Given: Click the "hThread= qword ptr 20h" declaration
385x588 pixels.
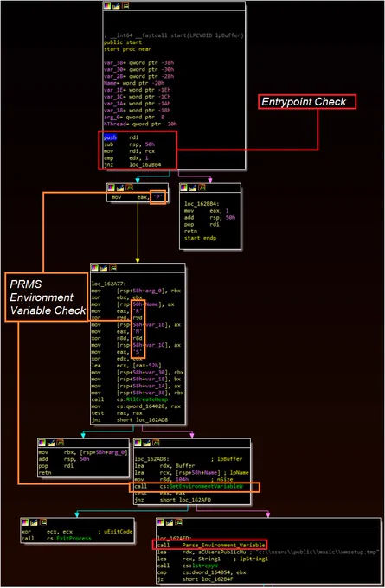Looking at the screenshot, I should coord(140,124).
